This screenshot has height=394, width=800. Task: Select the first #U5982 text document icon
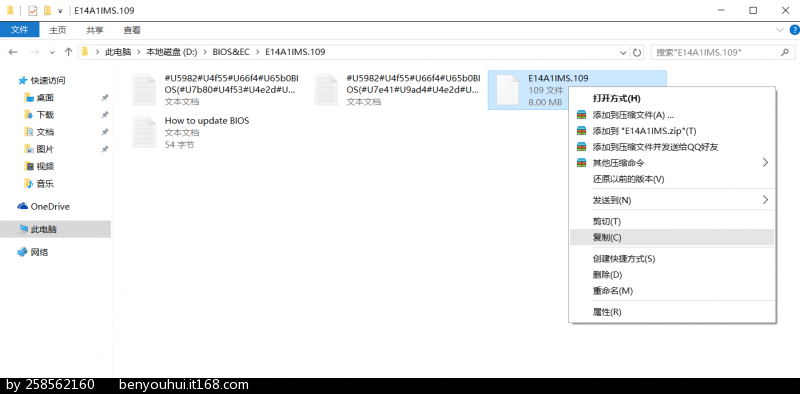(x=144, y=90)
